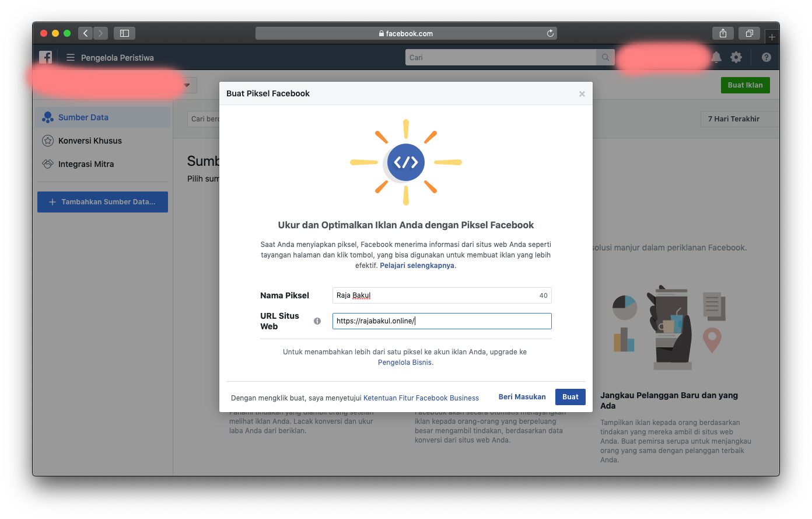Click the audience illustration thumbnail
Screen dimensions: 812x519
click(669, 328)
